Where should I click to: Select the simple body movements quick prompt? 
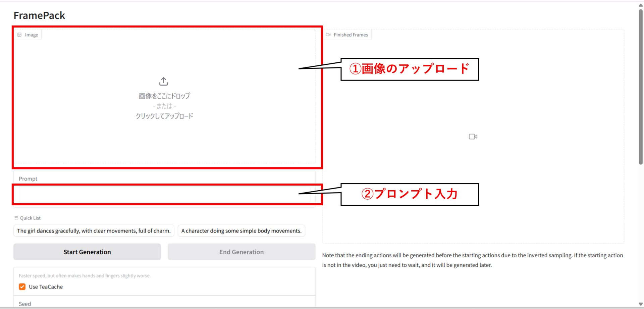click(x=241, y=231)
